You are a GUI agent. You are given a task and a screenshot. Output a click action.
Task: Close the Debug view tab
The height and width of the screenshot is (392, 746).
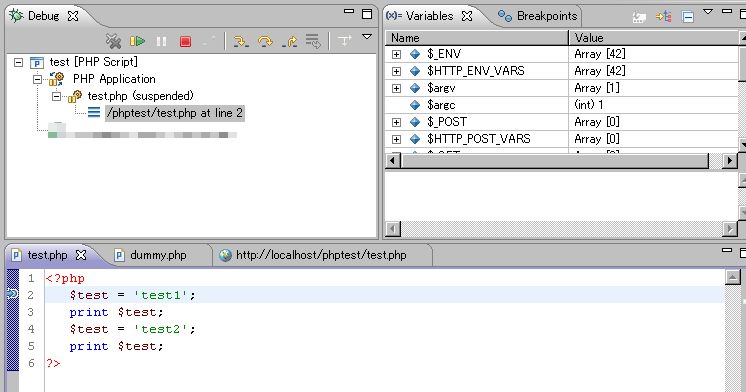[x=73, y=16]
